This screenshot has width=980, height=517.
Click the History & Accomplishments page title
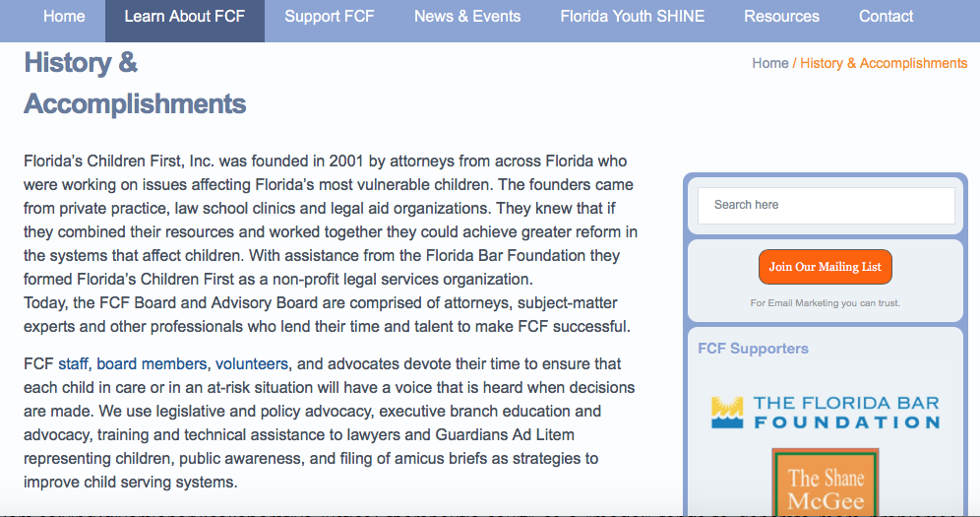(135, 83)
